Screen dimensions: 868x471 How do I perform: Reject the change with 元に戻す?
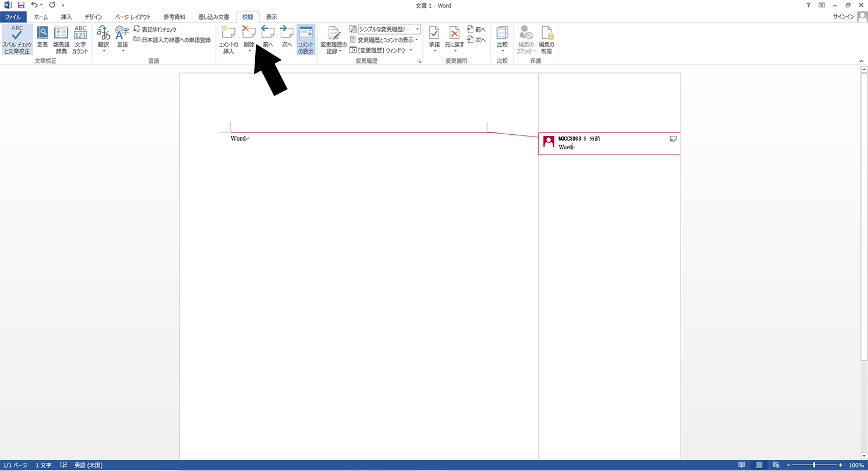click(x=454, y=40)
